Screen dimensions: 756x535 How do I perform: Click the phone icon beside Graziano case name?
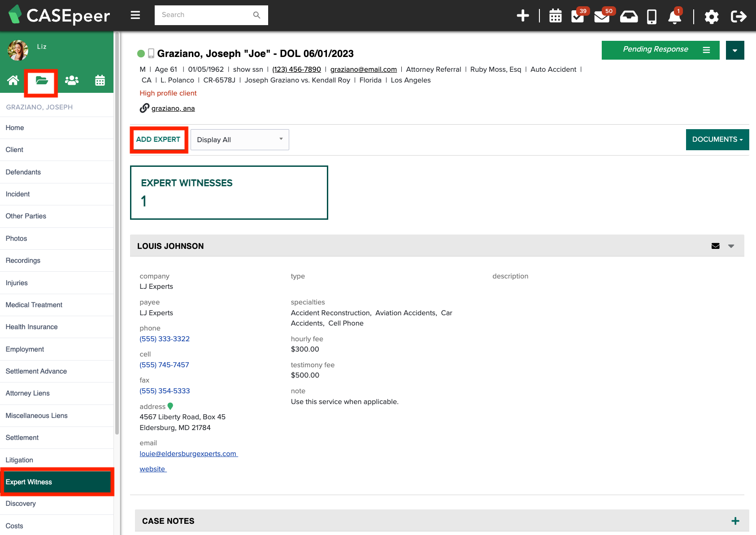click(x=151, y=53)
